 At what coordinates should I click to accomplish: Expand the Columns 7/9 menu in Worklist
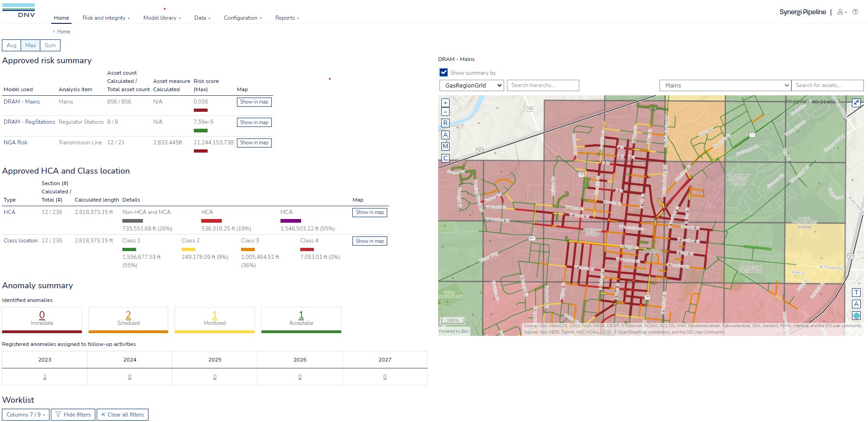click(25, 414)
